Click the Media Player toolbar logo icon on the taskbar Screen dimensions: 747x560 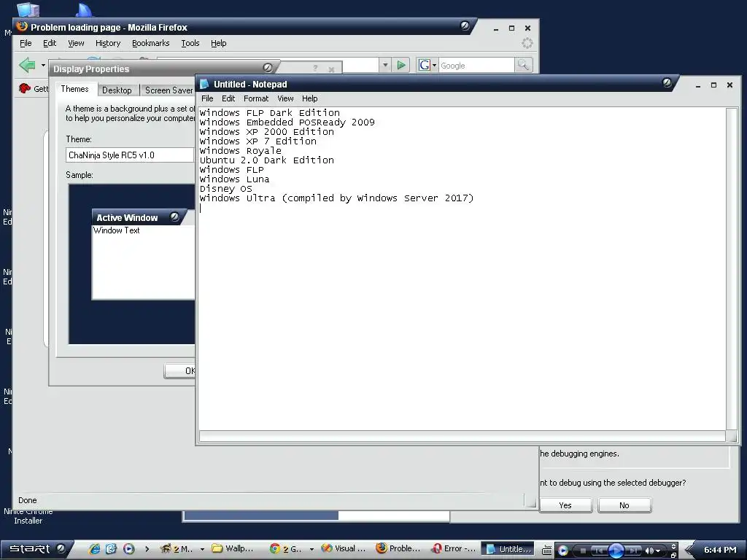(562, 550)
